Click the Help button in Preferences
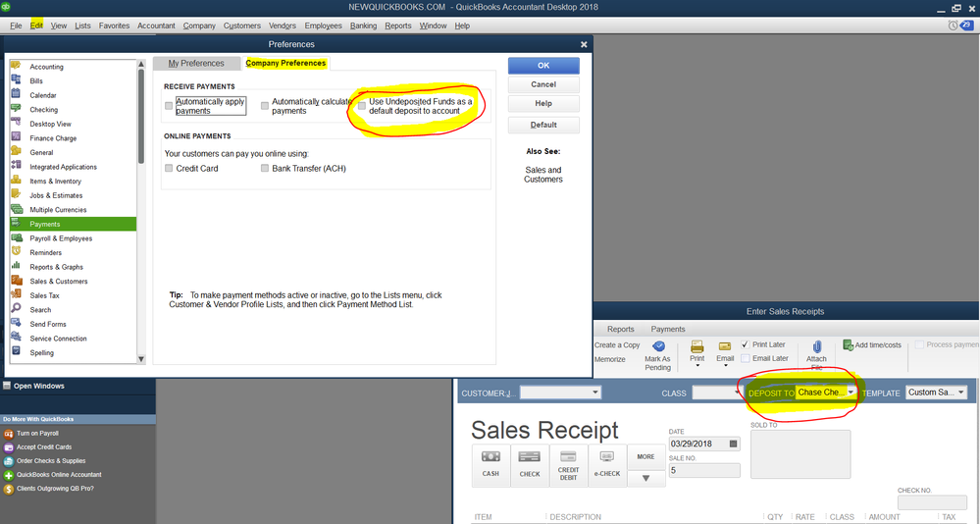 click(543, 103)
